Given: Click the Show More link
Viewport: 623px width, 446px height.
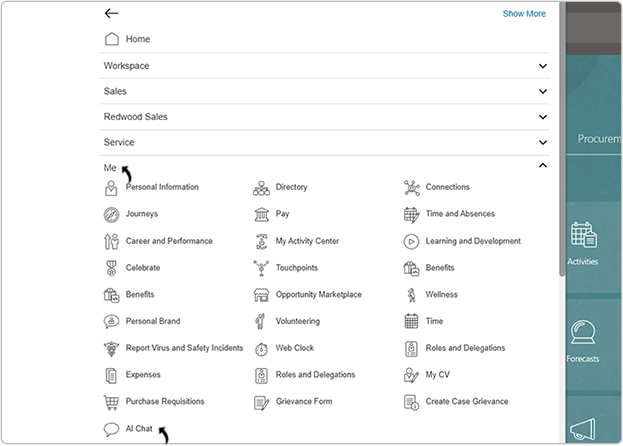Looking at the screenshot, I should click(x=524, y=14).
